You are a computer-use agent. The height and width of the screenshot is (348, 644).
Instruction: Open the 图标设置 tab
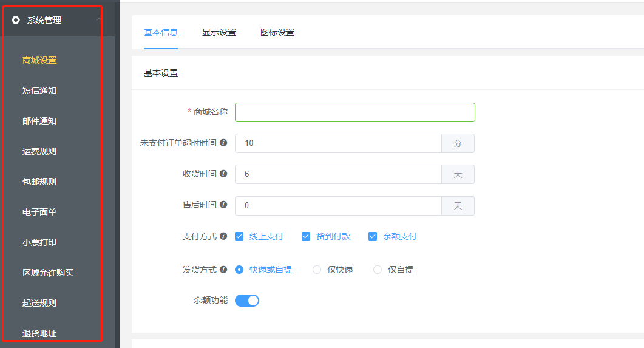pyautogui.click(x=277, y=32)
